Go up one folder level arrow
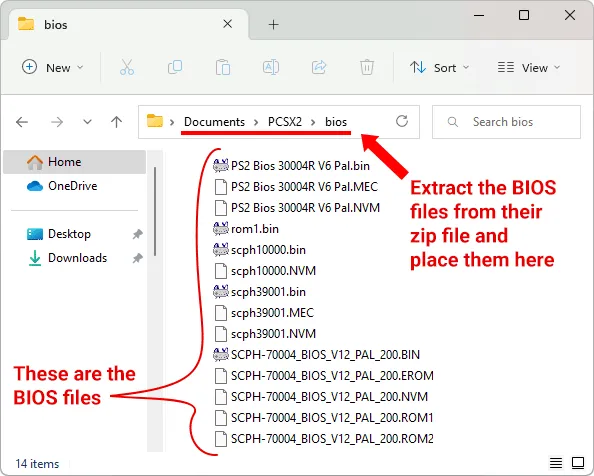594x476 pixels. click(117, 122)
